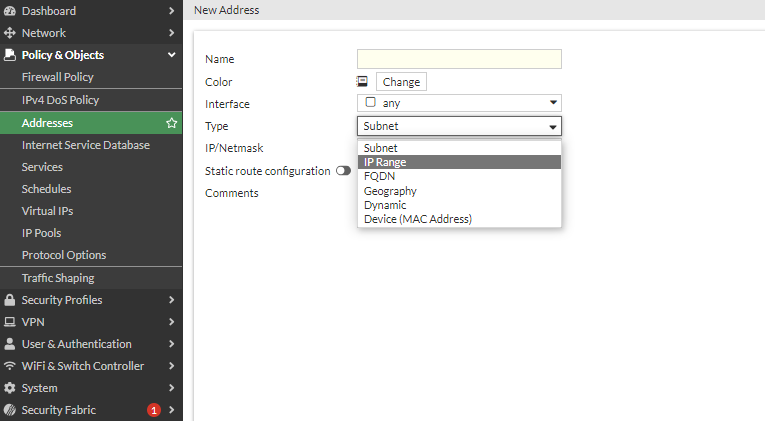Click the Security Fabric icon

(x=10, y=410)
